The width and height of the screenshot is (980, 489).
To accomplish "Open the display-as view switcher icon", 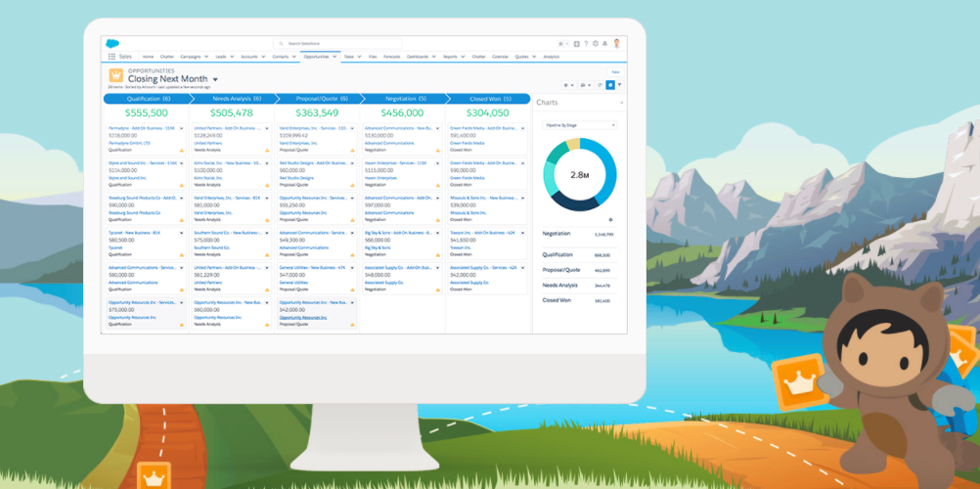I will point(584,85).
